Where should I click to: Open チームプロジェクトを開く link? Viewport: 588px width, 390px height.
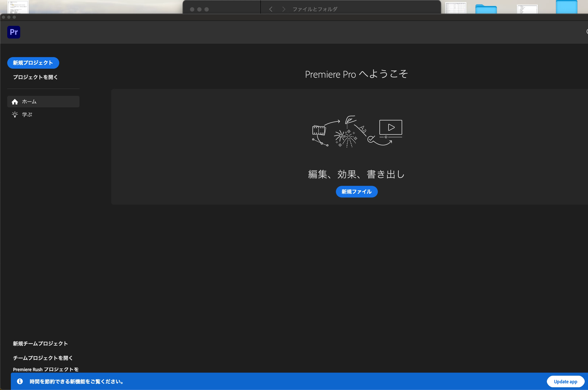(x=43, y=358)
